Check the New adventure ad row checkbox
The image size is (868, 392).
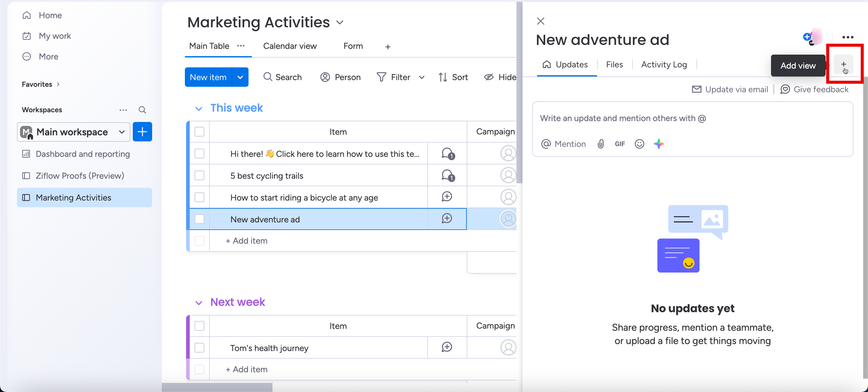coord(199,219)
